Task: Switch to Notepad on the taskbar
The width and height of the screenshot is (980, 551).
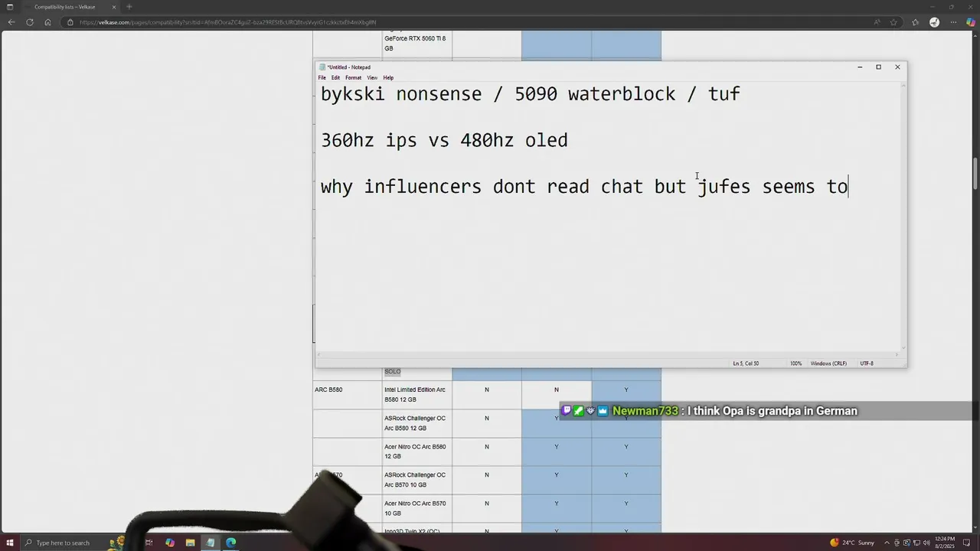Action: click(211, 543)
